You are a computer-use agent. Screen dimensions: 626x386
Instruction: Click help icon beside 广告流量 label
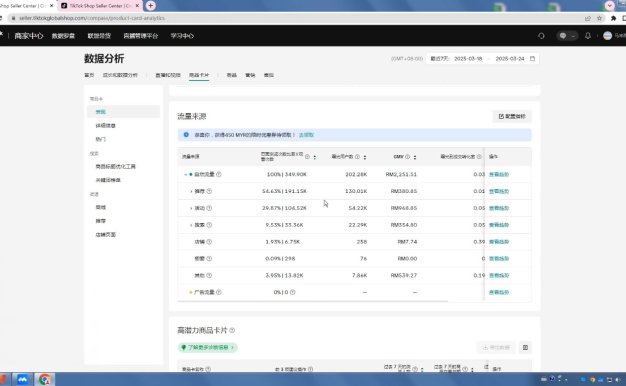tap(219, 292)
